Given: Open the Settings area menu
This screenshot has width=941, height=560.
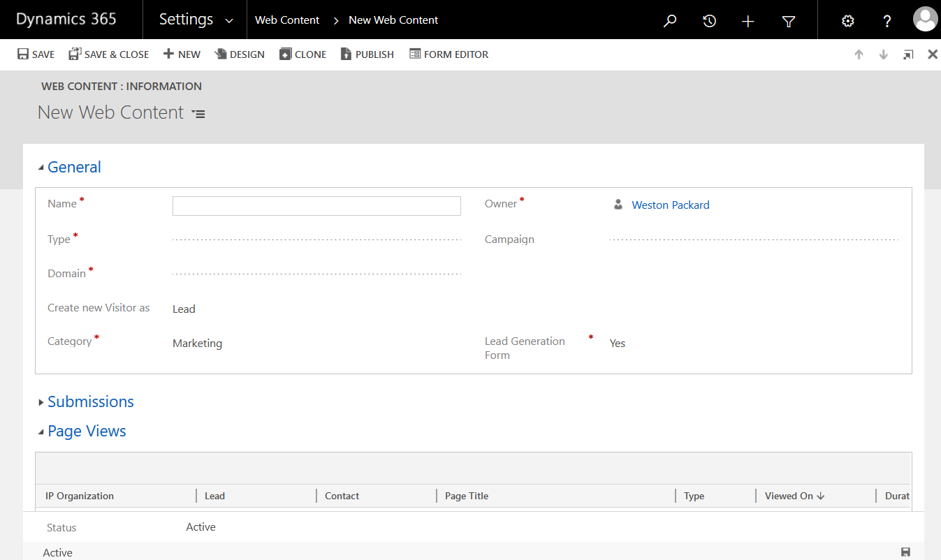Looking at the screenshot, I should pyautogui.click(x=186, y=20).
